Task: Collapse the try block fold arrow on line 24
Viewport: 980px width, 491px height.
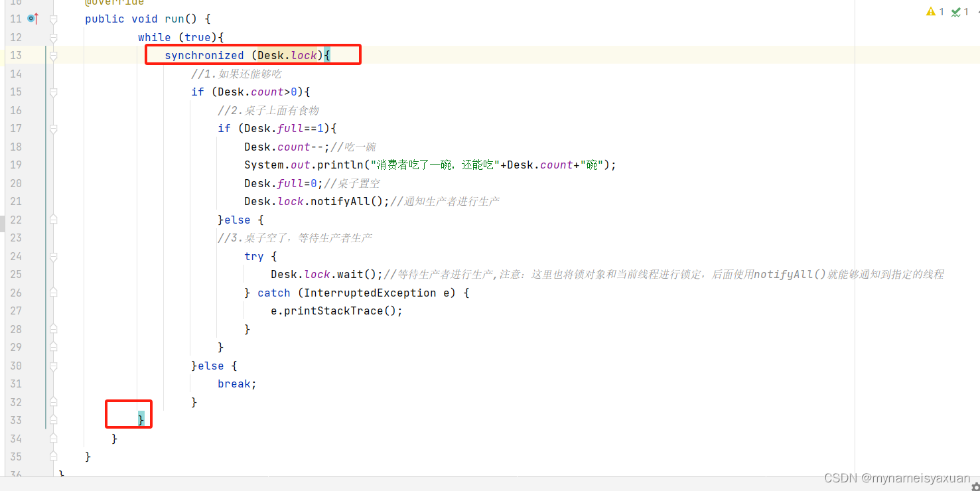Action: [x=53, y=256]
